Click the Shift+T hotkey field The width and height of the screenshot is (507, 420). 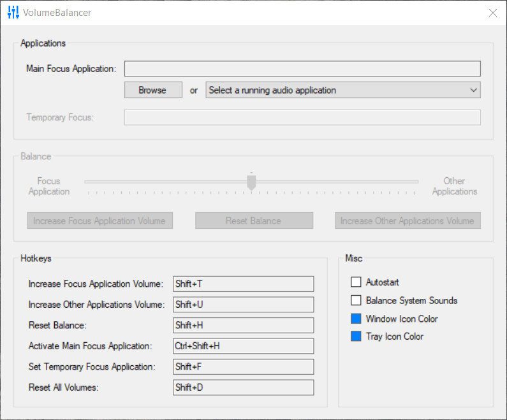point(244,284)
